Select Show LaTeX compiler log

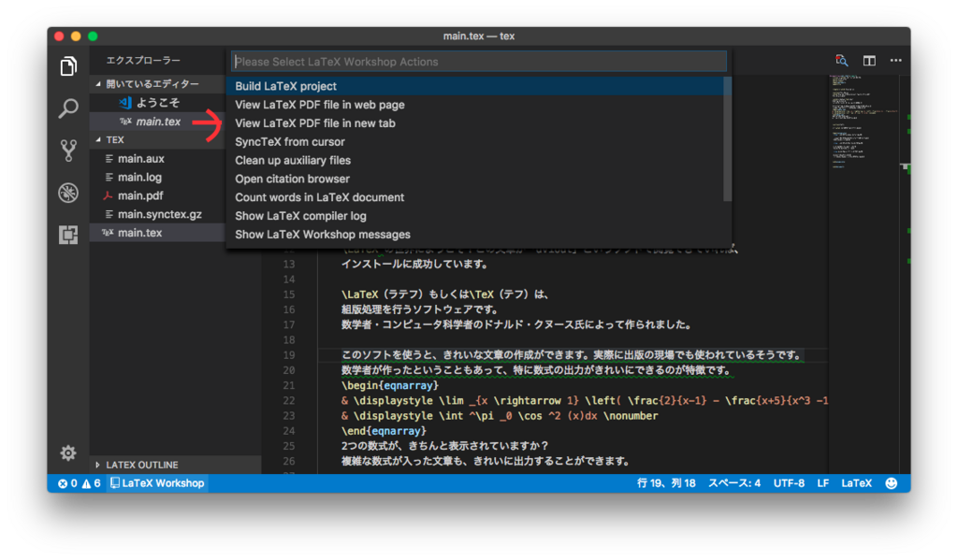coord(474,216)
